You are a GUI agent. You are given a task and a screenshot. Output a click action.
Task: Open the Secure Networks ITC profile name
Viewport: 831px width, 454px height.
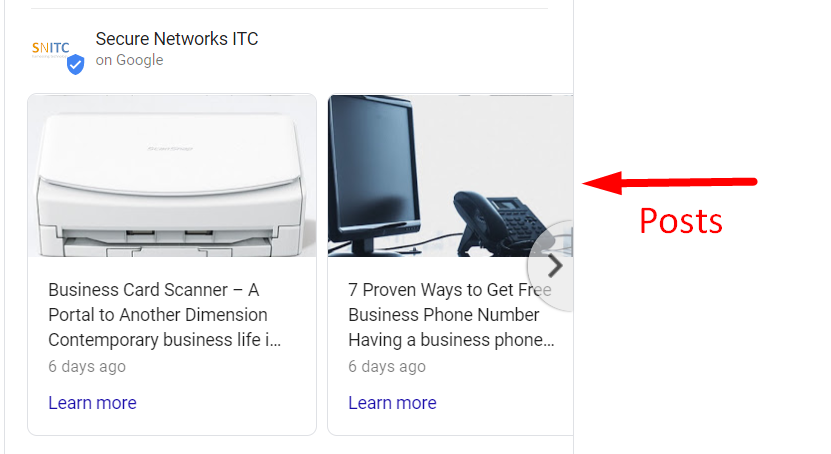click(x=176, y=39)
